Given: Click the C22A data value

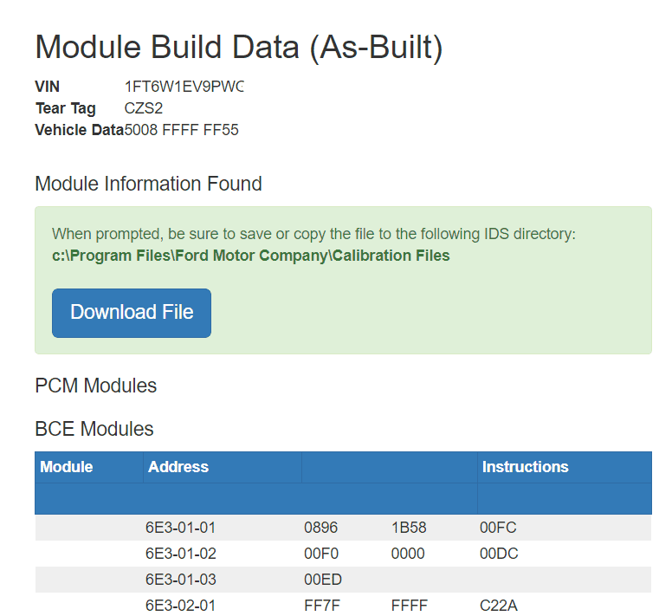Looking at the screenshot, I should click(498, 606).
